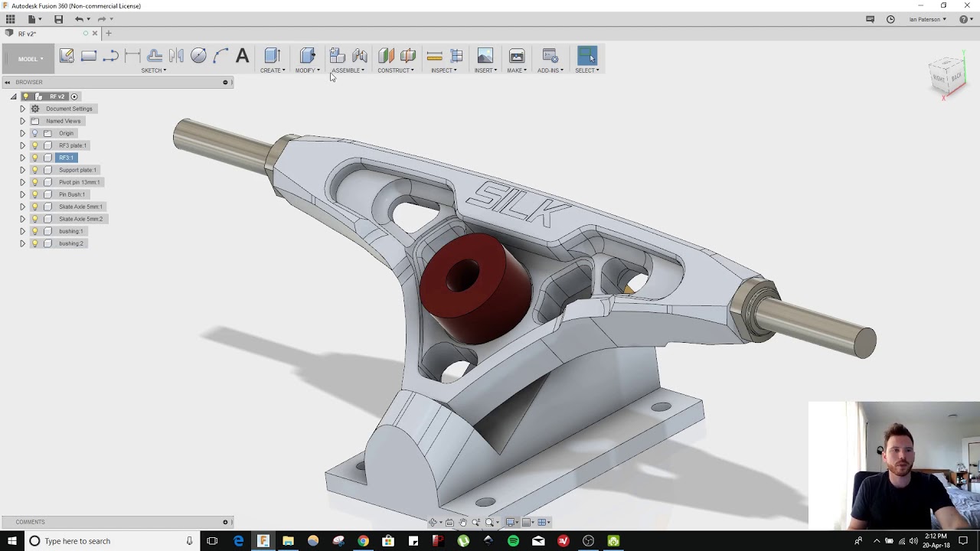Toggle visibility bulb for RF3 plate:1
Screen dimensions: 980x551
coord(34,145)
